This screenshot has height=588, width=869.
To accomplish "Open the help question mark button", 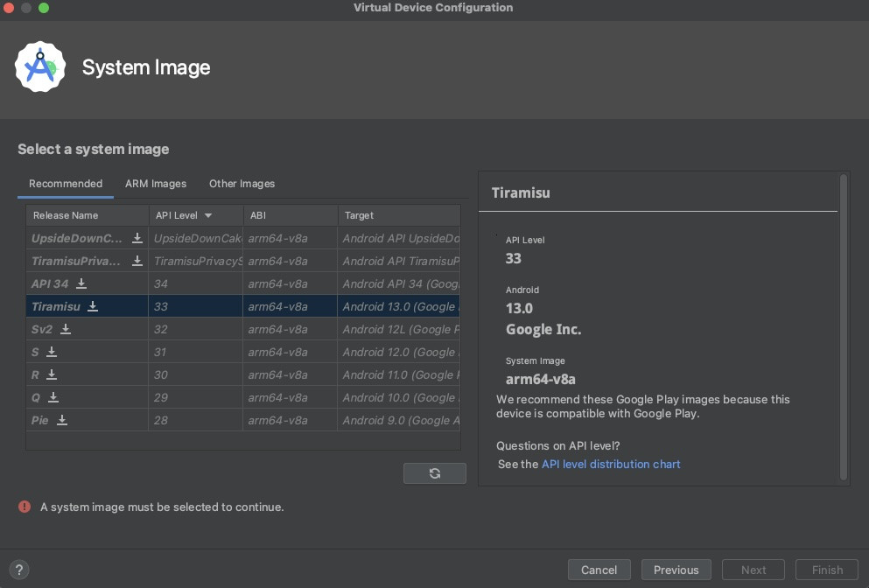I will click(x=19, y=570).
